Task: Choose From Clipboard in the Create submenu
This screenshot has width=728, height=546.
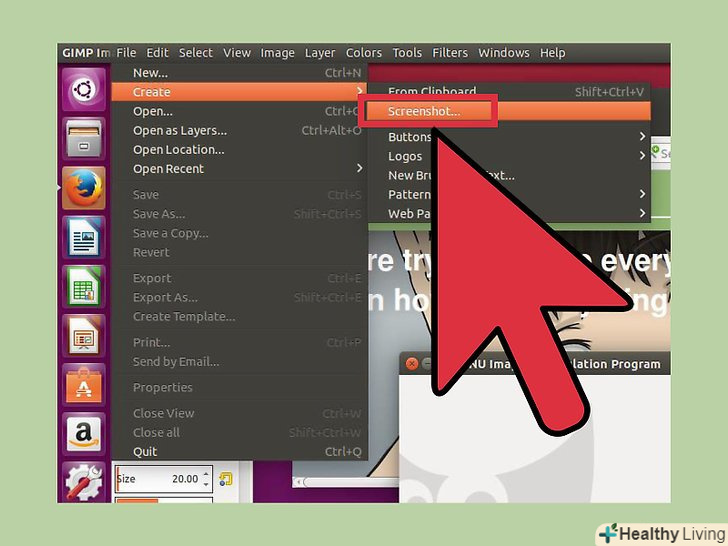Action: point(509,91)
